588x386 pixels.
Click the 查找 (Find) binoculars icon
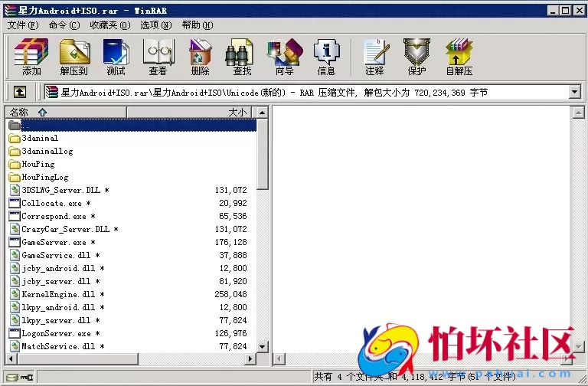click(x=242, y=57)
